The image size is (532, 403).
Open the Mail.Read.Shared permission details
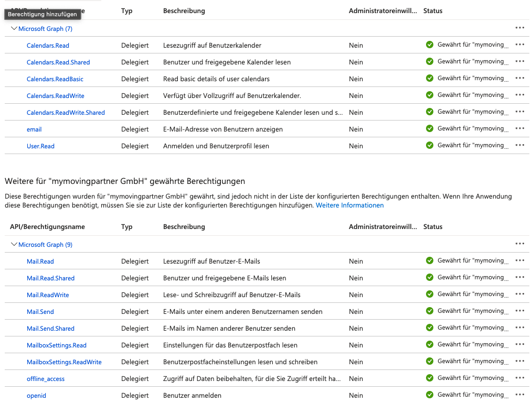pos(50,278)
